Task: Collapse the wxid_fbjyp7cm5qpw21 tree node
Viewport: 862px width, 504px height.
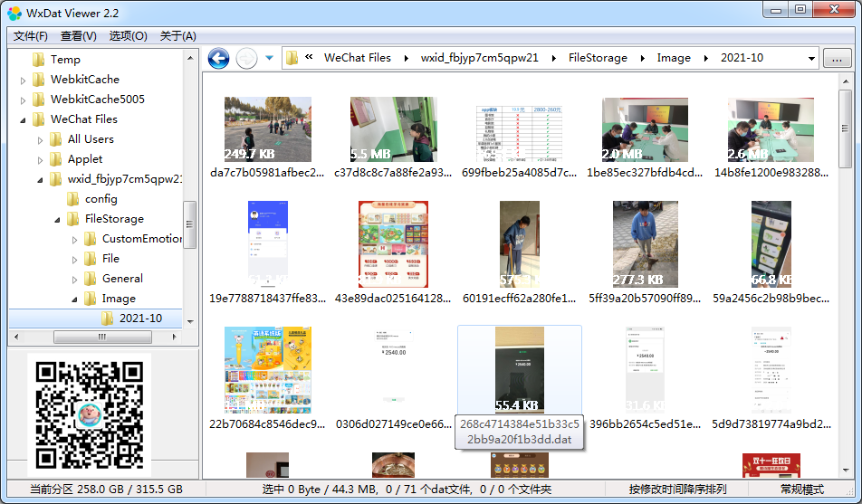Action: click(x=40, y=180)
